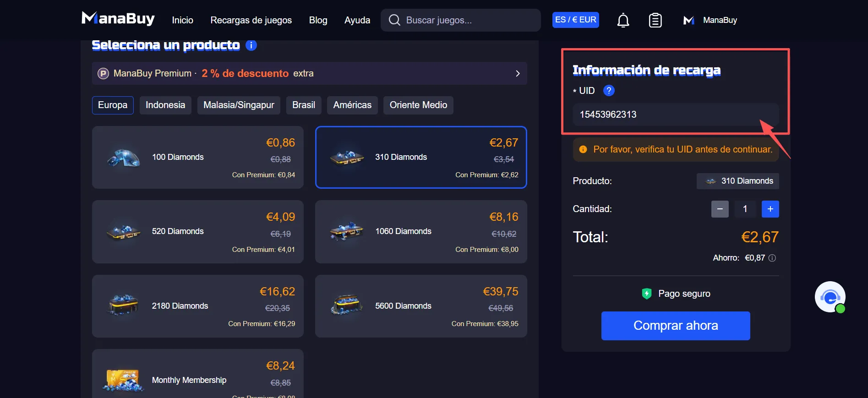
Task: Click the 100 Diamonds gem image
Action: [123, 158]
